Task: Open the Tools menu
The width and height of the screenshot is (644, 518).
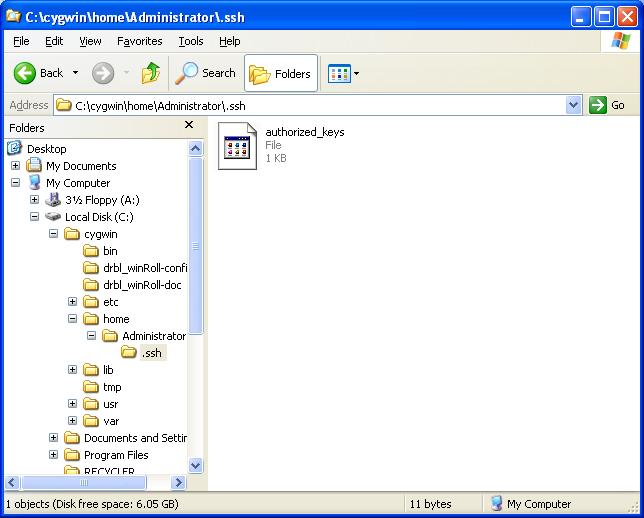Action: (x=190, y=41)
